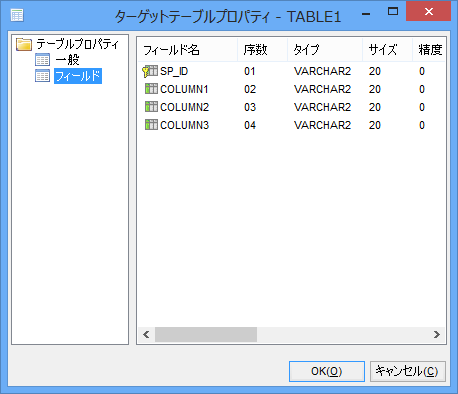Screen dimensions: 458x394
Task: Click the 序数 column header
Action: 262,50
